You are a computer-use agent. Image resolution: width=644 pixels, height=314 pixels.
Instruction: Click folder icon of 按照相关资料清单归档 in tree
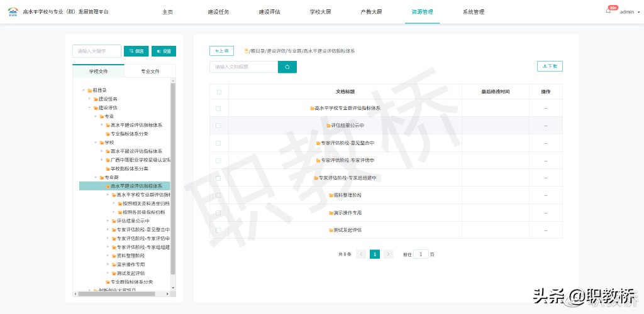point(120,203)
